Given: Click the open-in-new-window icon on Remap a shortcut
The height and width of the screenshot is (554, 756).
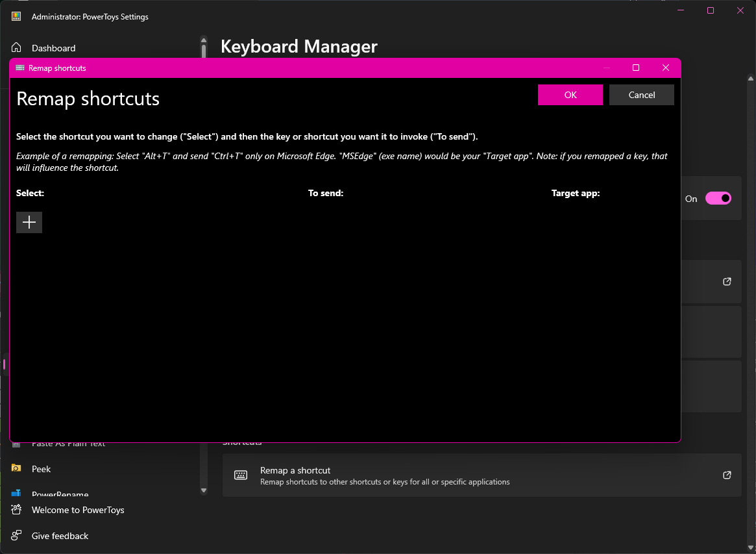Looking at the screenshot, I should [x=727, y=475].
